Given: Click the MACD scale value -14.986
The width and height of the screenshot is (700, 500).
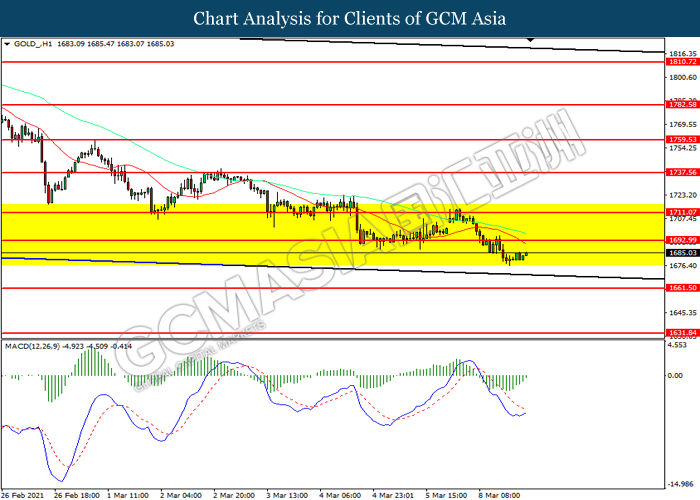Looking at the screenshot, I should point(681,484).
